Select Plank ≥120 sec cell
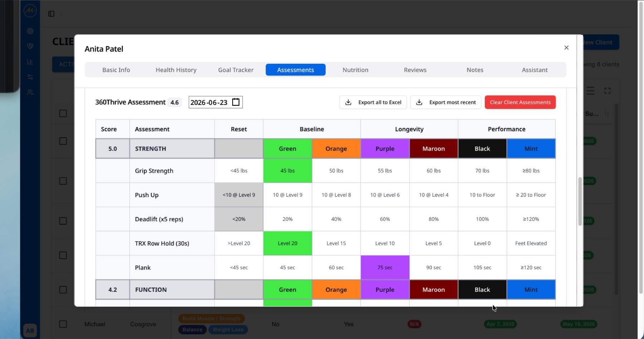 (x=531, y=267)
